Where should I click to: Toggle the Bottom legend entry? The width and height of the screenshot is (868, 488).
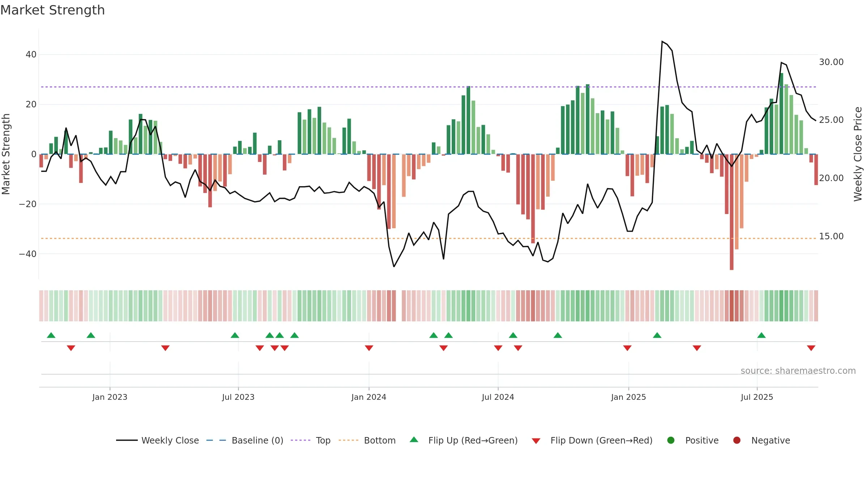(x=367, y=440)
